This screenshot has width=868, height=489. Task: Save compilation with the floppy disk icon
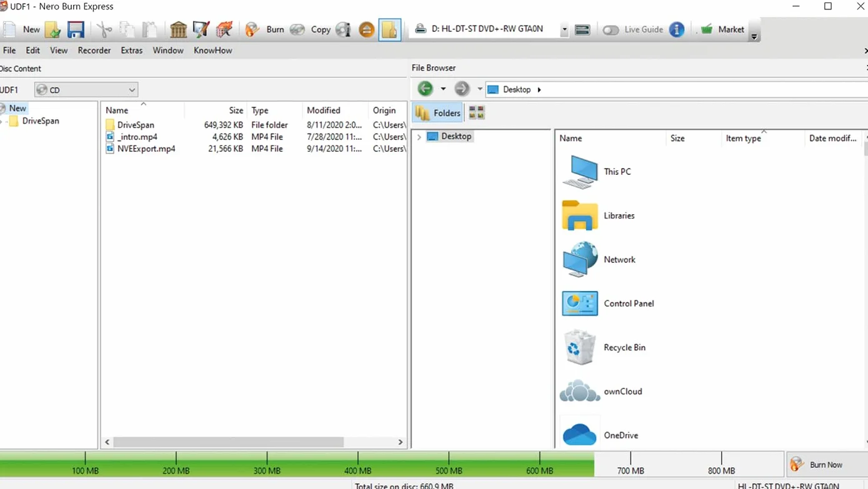pos(76,29)
